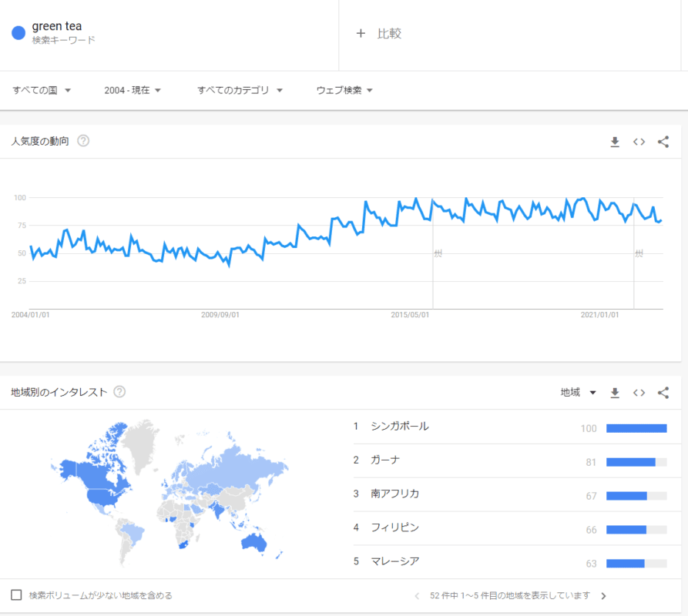The height and width of the screenshot is (616, 688).
Task: Download the interest over time chart data
Action: 615,142
